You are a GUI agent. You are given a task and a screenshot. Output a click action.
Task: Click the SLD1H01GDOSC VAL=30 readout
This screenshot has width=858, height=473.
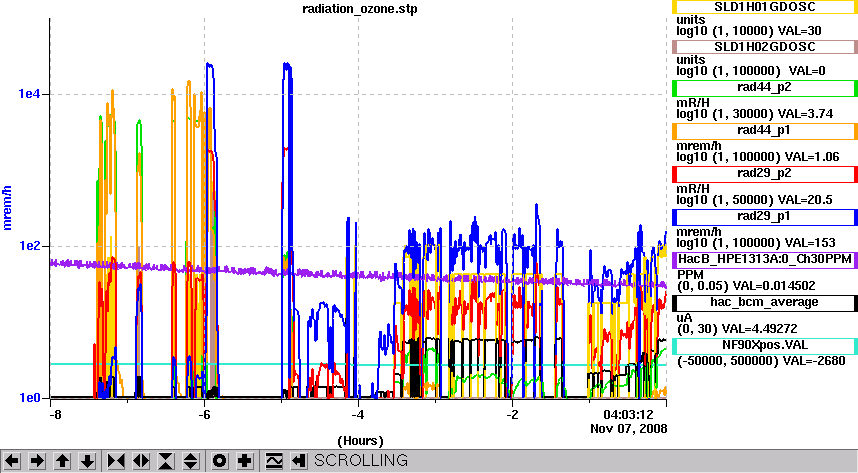point(799,31)
